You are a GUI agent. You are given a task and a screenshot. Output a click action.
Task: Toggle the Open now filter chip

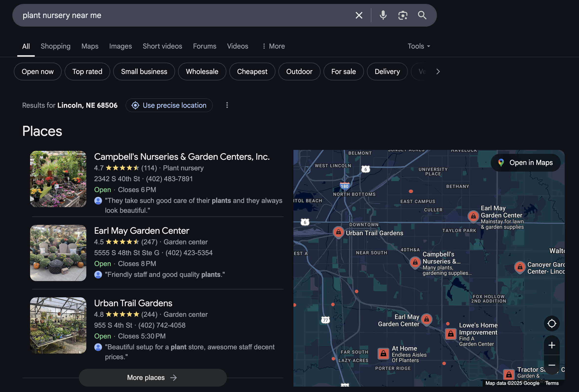[38, 72]
